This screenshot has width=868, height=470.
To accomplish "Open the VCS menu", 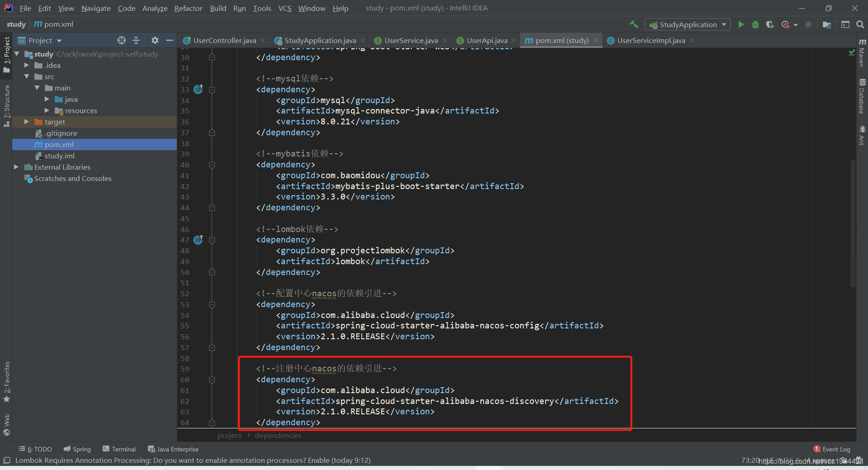I will pyautogui.click(x=285, y=8).
